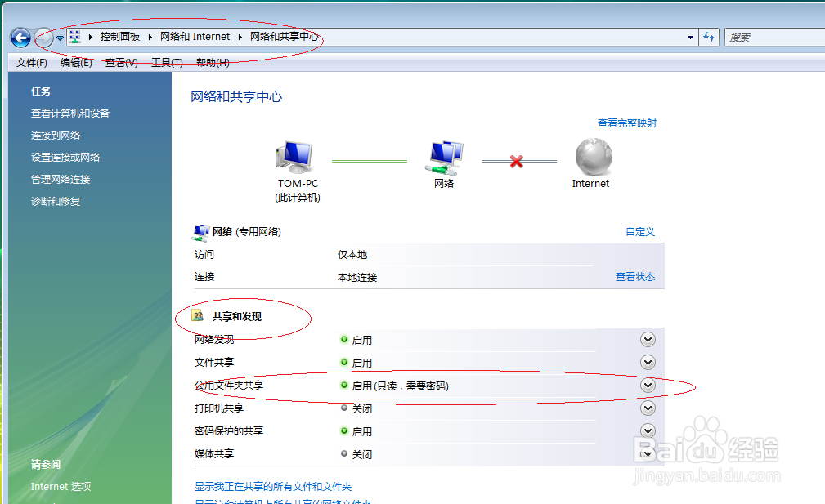The width and height of the screenshot is (825, 504).
Task: Open 连接到网络 task link
Action: [x=56, y=135]
